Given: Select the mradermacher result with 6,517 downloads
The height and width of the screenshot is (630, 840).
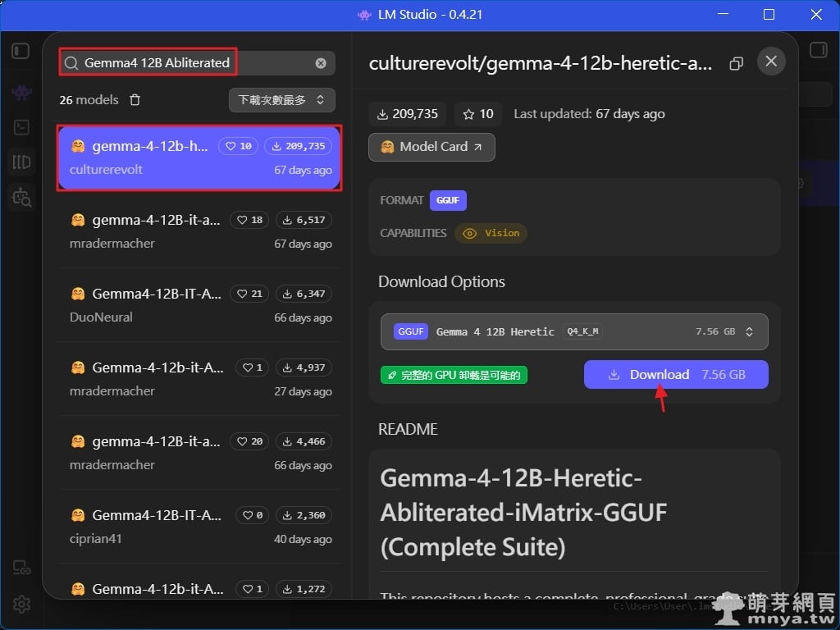Looking at the screenshot, I should coord(199,231).
